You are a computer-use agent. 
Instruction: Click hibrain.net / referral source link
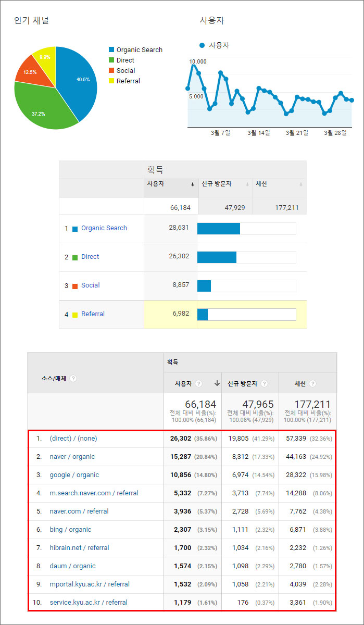(79, 548)
